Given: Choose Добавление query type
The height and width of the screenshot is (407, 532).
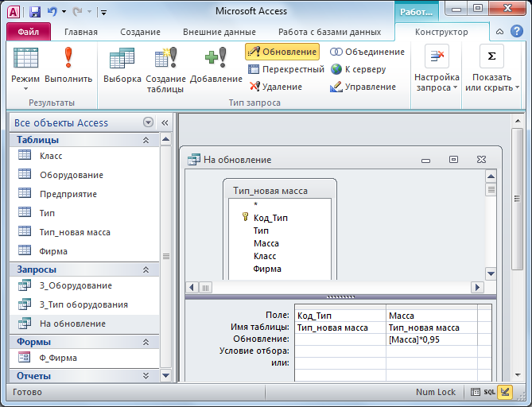Looking at the screenshot, I should (216, 65).
